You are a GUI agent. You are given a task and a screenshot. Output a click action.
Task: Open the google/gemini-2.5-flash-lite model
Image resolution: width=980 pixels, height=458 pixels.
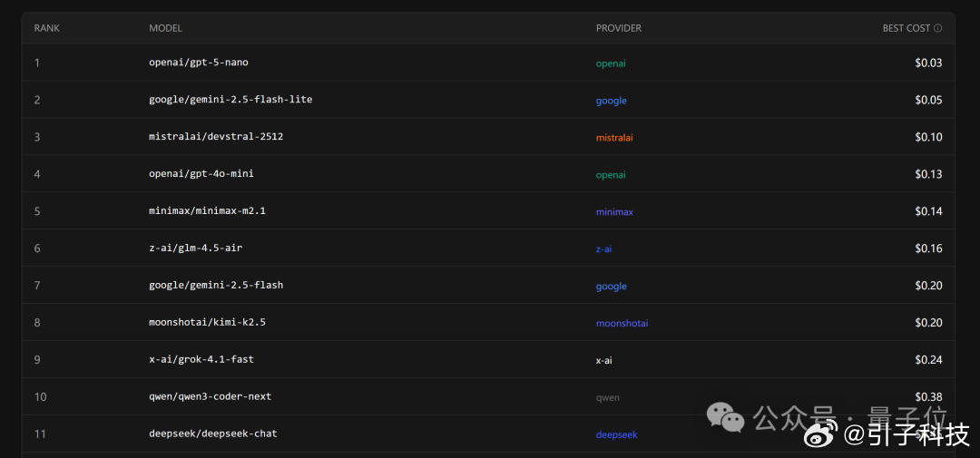pos(230,100)
